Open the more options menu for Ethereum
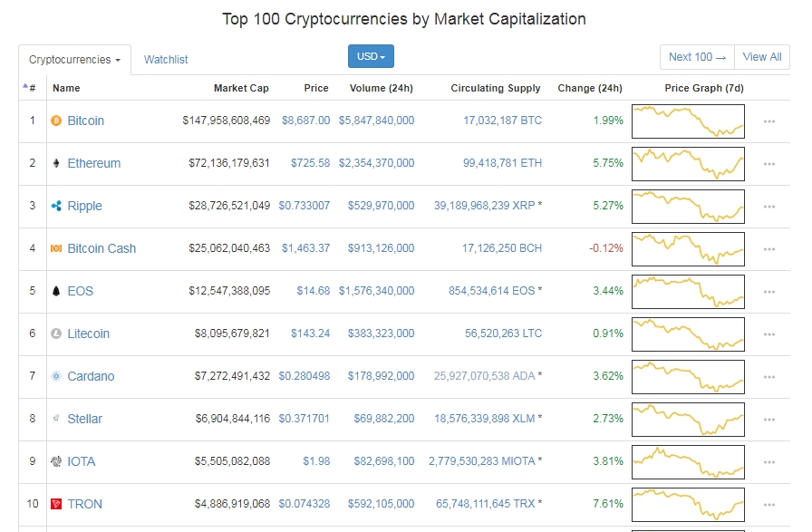 click(x=769, y=164)
